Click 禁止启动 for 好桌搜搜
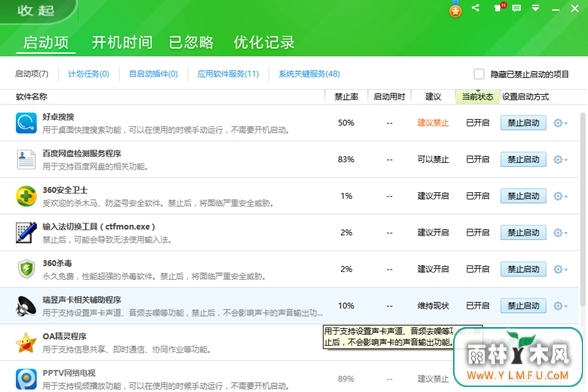588x392 pixels. [x=523, y=123]
